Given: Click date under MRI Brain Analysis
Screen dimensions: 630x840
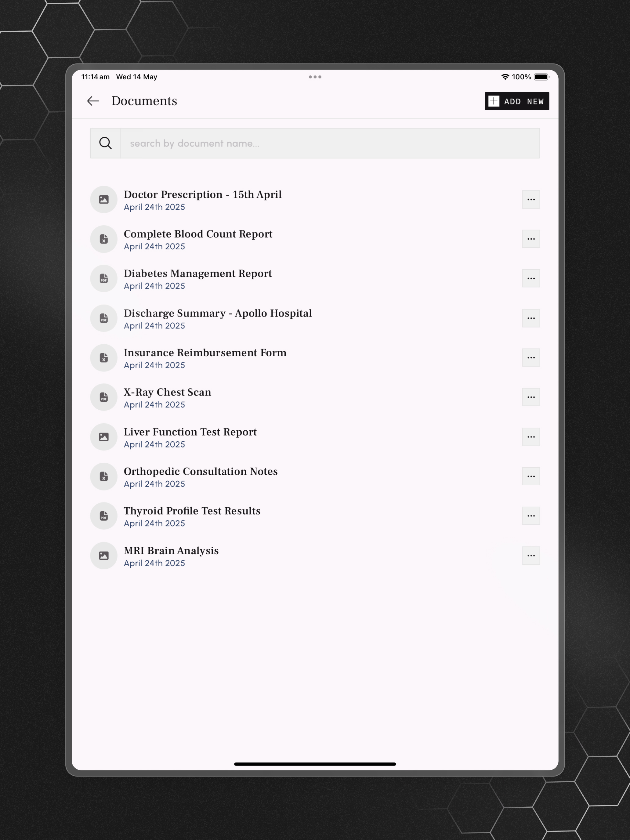Looking at the screenshot, I should (x=154, y=563).
